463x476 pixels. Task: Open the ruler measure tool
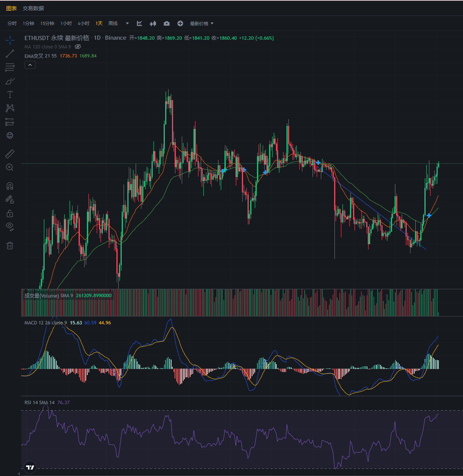pyautogui.click(x=10, y=153)
